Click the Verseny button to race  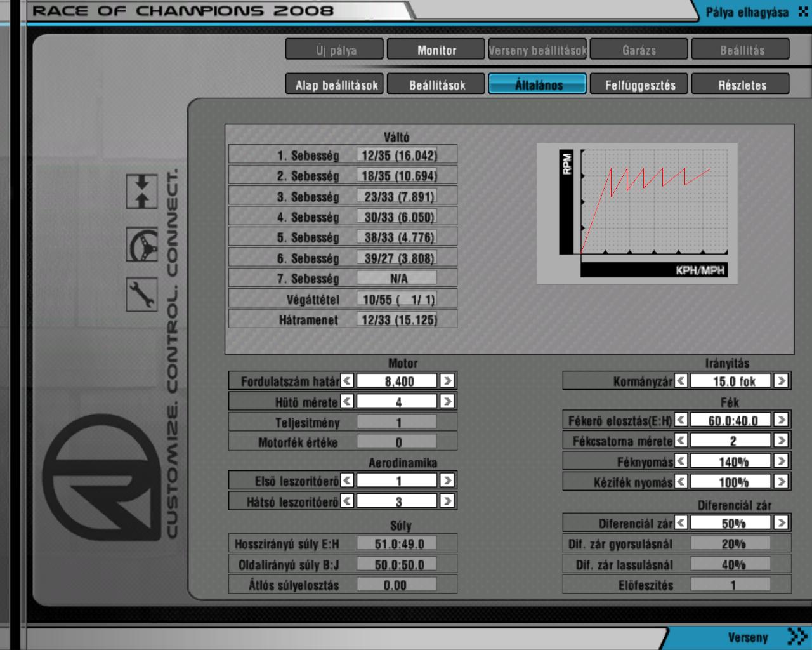tap(747, 637)
